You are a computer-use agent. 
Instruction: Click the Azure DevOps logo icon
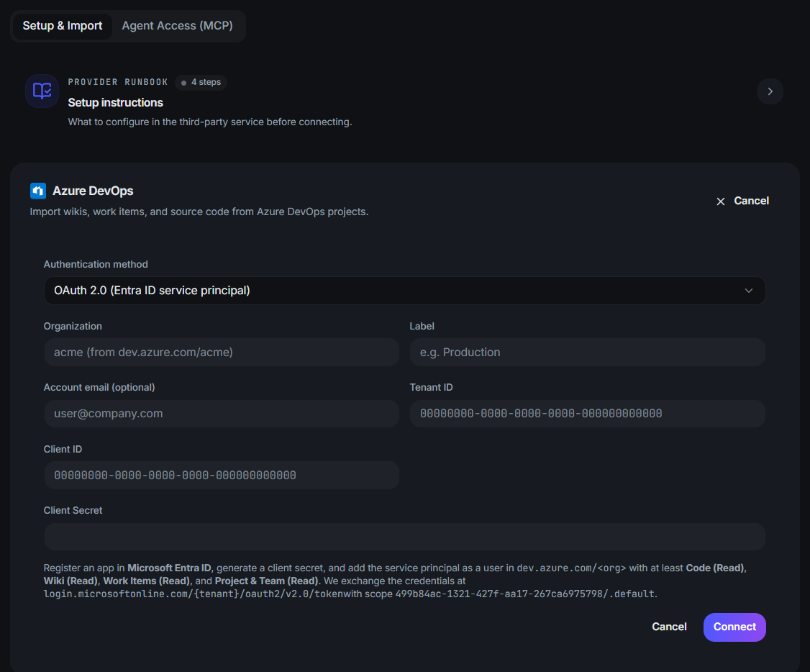click(x=38, y=191)
